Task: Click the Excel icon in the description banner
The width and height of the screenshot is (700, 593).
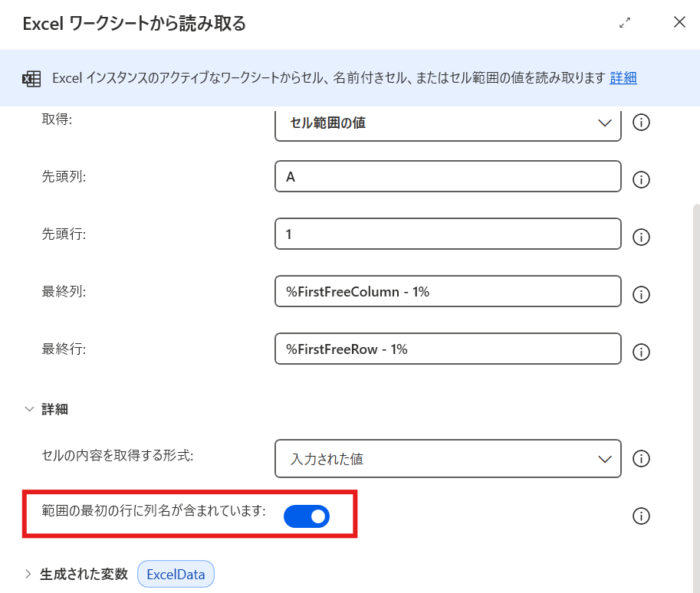Action: [31, 77]
